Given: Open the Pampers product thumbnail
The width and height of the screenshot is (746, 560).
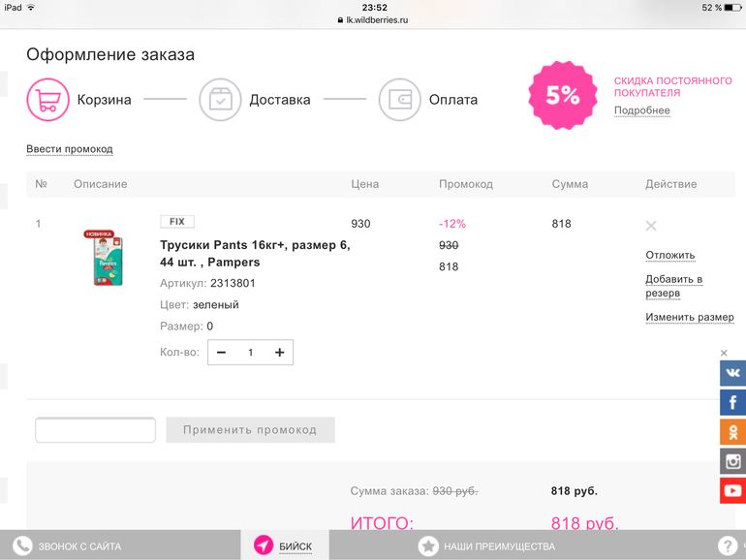Looking at the screenshot, I should click(x=101, y=258).
